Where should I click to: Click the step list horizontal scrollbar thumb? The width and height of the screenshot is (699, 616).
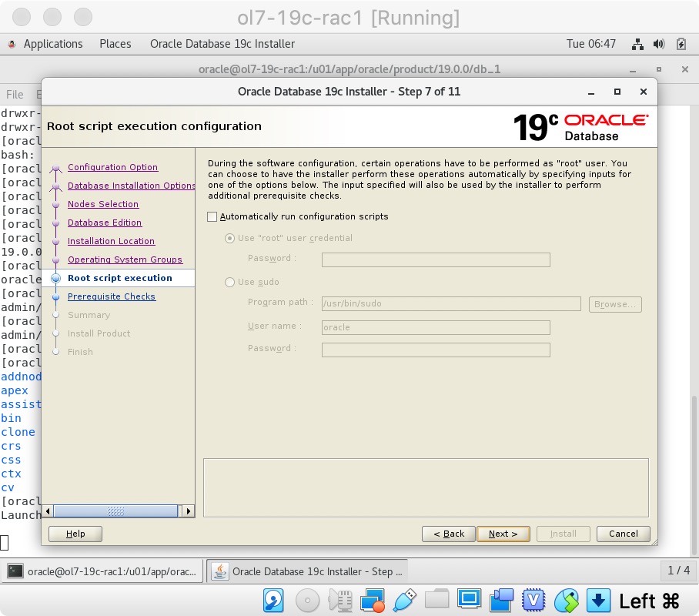coord(116,511)
